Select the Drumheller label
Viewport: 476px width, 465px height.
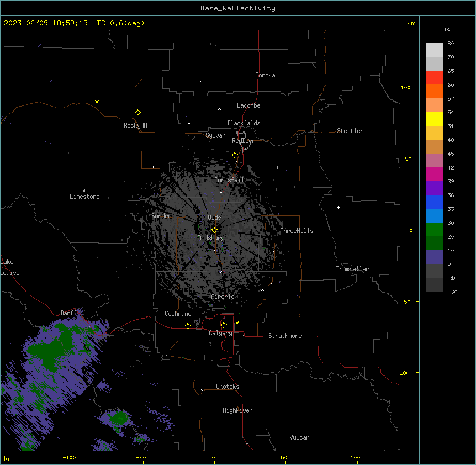[x=352, y=269]
